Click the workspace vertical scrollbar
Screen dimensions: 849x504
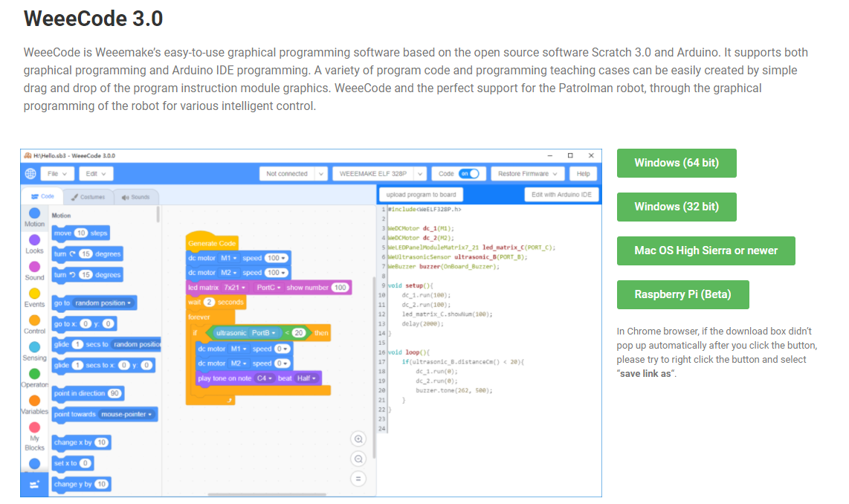tap(374, 368)
